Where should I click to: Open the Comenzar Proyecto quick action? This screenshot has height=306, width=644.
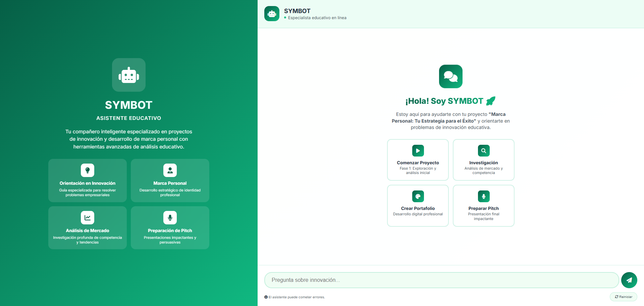coord(418,160)
